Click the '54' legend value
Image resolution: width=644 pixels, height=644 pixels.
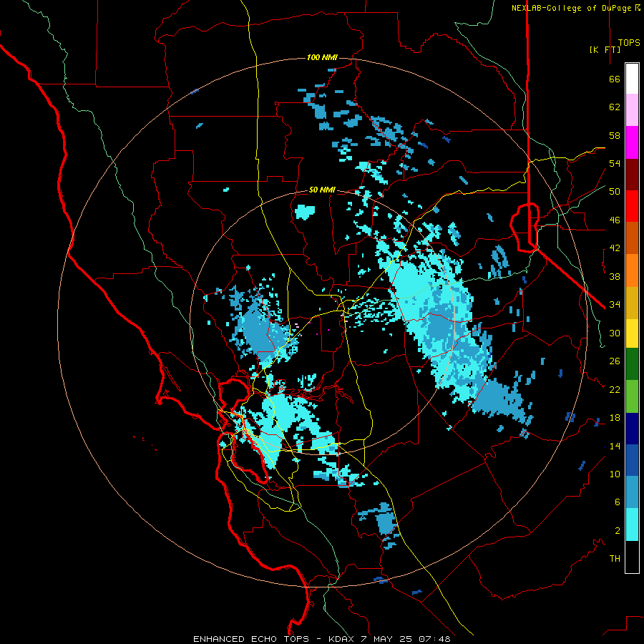pos(615,163)
